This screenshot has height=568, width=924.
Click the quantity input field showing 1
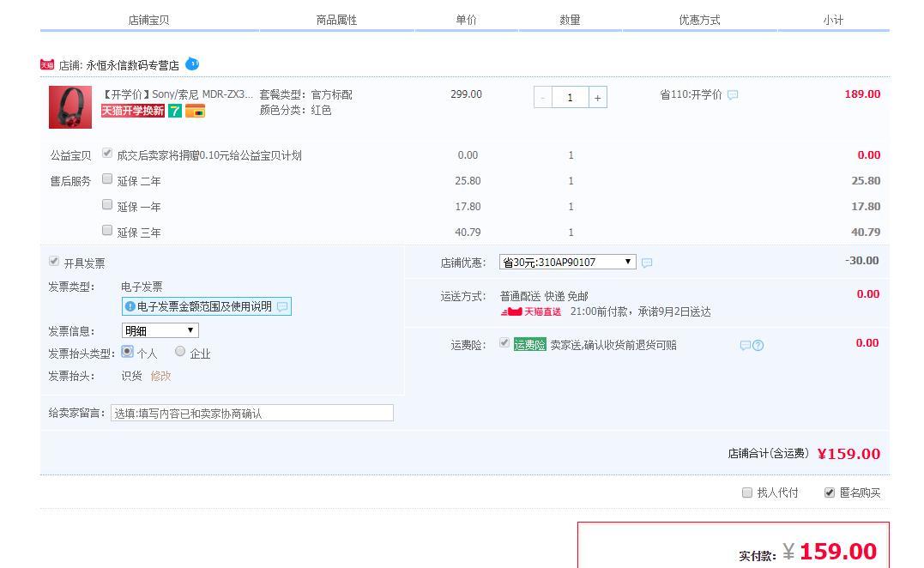coord(571,98)
